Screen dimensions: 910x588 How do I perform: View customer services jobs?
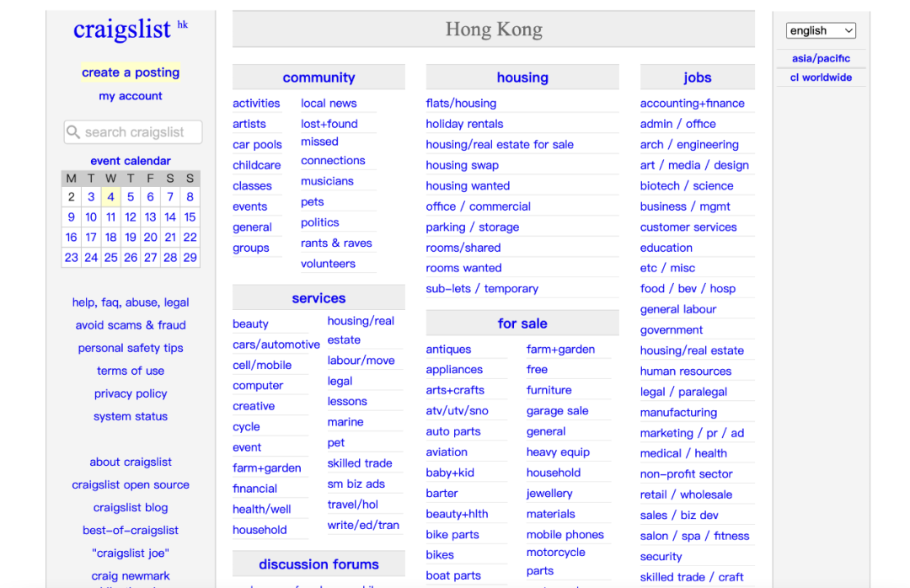(x=688, y=227)
